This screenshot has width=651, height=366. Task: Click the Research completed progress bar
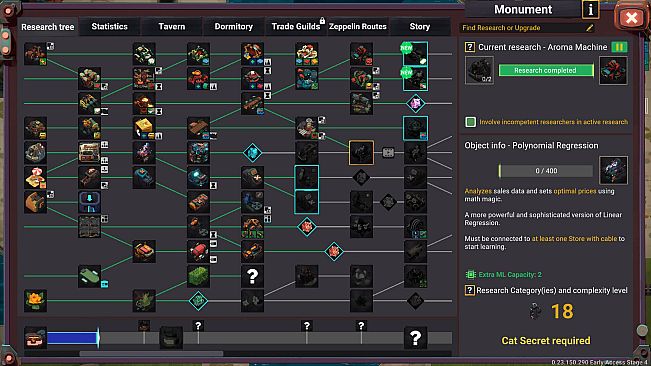coord(546,70)
